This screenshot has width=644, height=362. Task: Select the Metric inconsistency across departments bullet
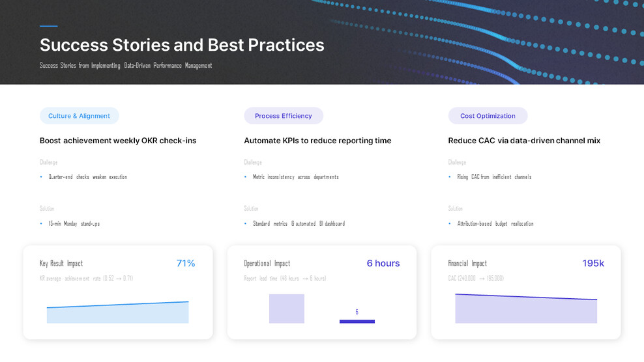[x=295, y=177]
